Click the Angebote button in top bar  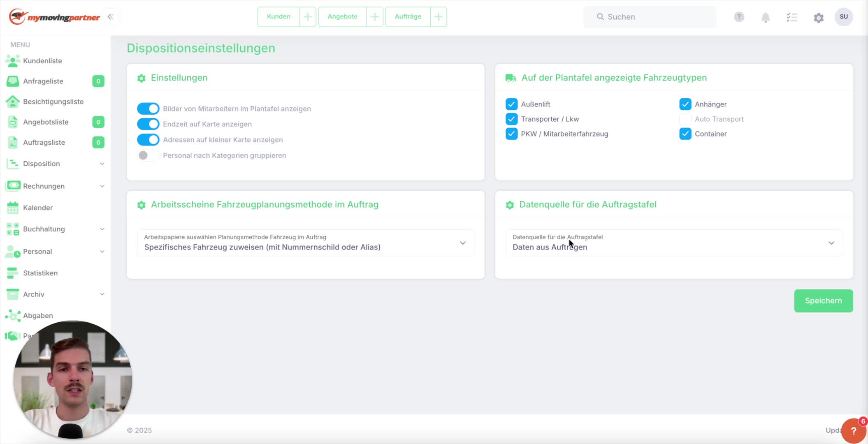342,17
